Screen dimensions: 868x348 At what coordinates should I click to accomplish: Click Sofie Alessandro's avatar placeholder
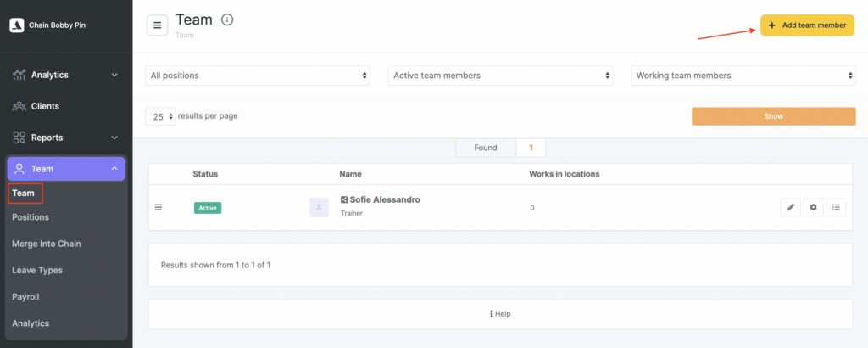[x=319, y=207]
